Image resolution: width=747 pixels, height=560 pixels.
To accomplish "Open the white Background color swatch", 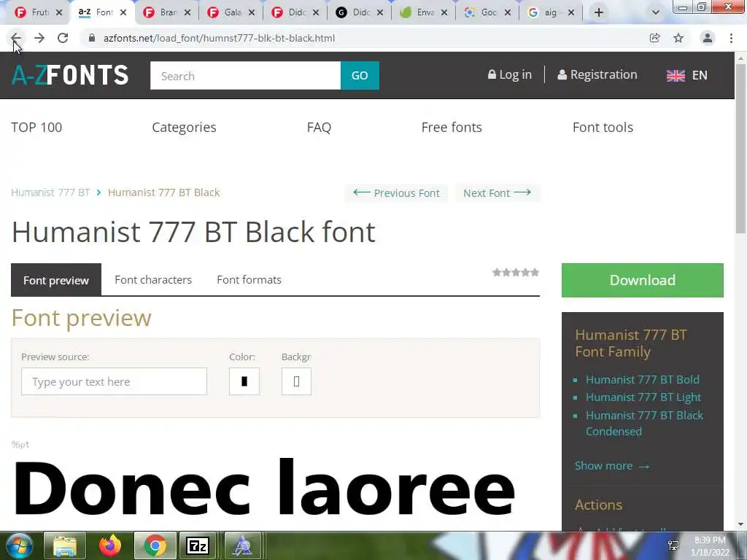I will pos(296,381).
